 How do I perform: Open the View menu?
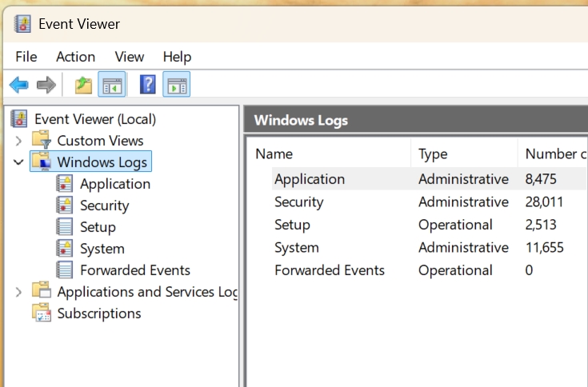(x=130, y=57)
